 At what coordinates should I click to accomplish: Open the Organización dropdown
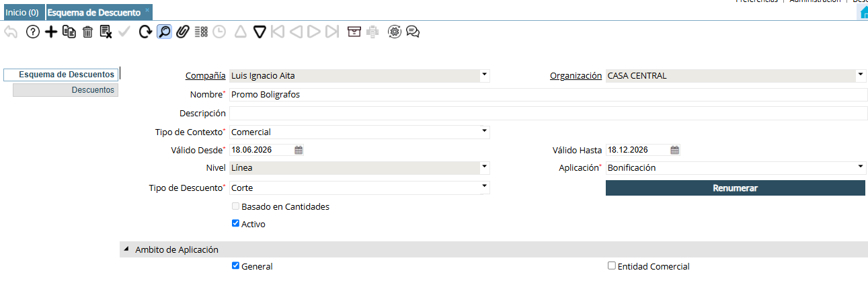pyautogui.click(x=860, y=75)
